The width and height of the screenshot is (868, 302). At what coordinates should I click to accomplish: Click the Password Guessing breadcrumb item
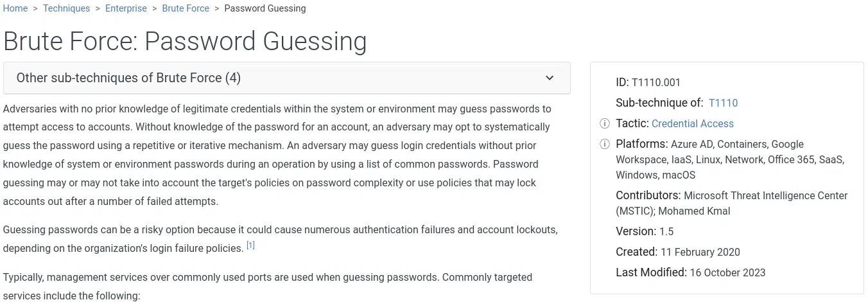tap(265, 8)
